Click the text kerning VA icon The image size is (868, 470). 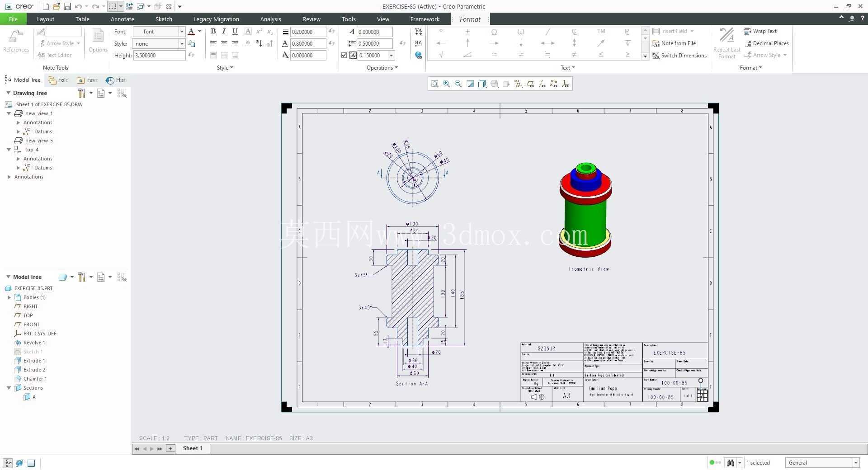point(418,31)
